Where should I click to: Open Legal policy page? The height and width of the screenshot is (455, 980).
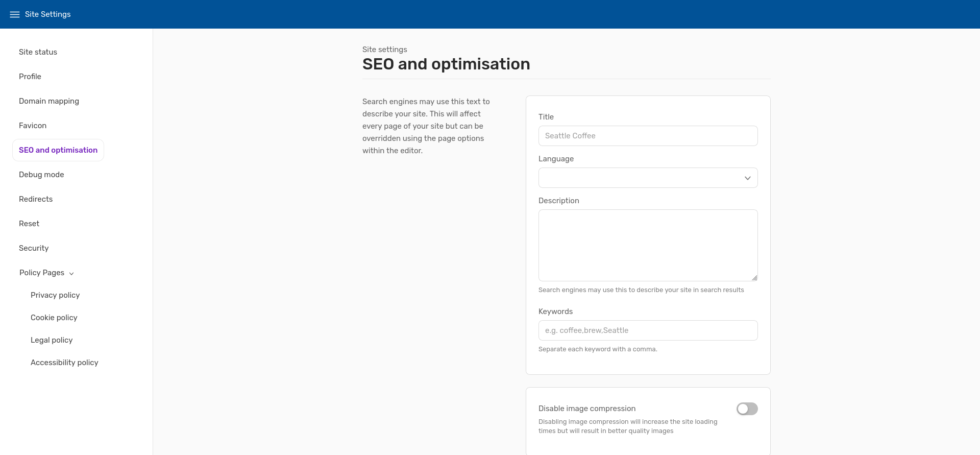pos(52,340)
